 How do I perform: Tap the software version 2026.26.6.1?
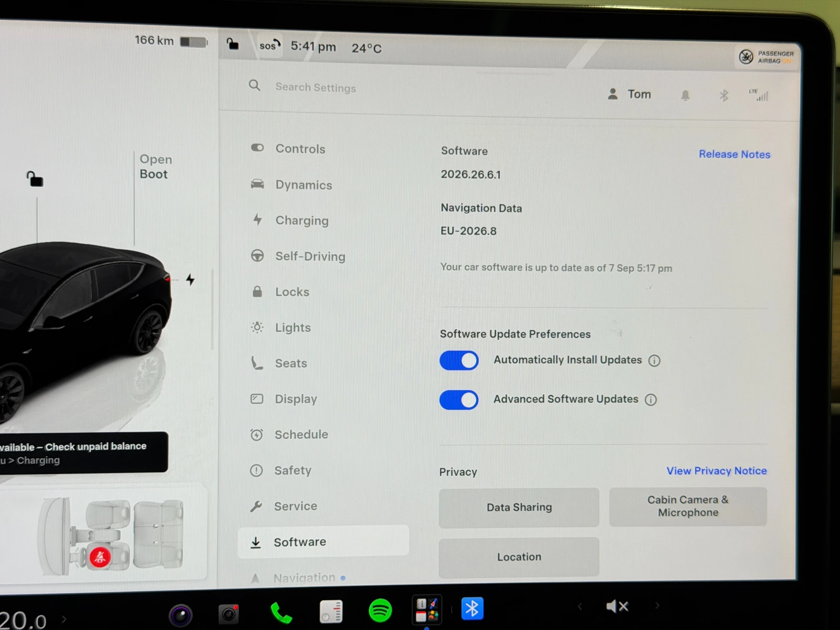pos(470,174)
